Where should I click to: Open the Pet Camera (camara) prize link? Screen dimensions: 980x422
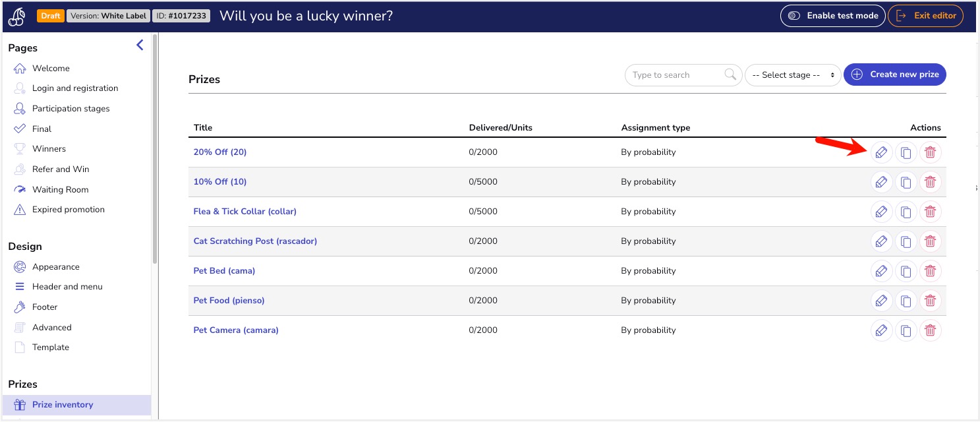pyautogui.click(x=236, y=330)
